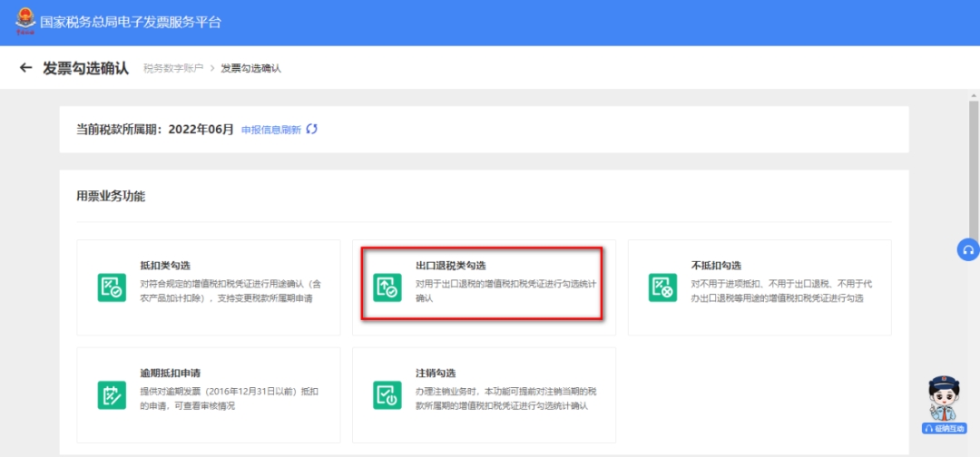Open the 出口退税类勾选 card title

[451, 266]
